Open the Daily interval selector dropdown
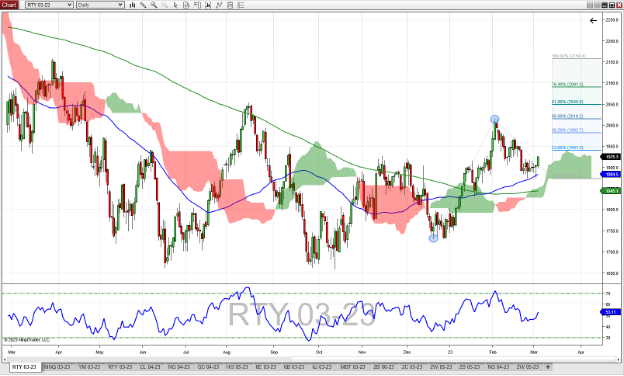Viewport: 624px width, 376px height. [100, 5]
